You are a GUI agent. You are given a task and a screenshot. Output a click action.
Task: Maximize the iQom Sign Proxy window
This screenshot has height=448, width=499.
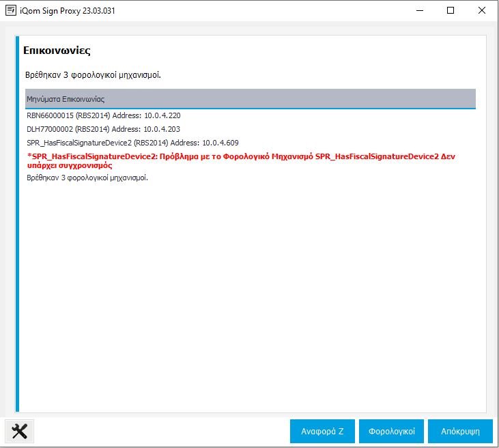[450, 10]
